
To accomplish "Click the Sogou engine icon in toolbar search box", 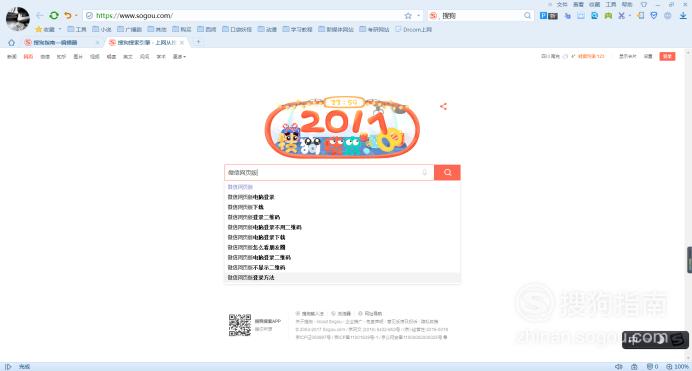I will [x=433, y=15].
